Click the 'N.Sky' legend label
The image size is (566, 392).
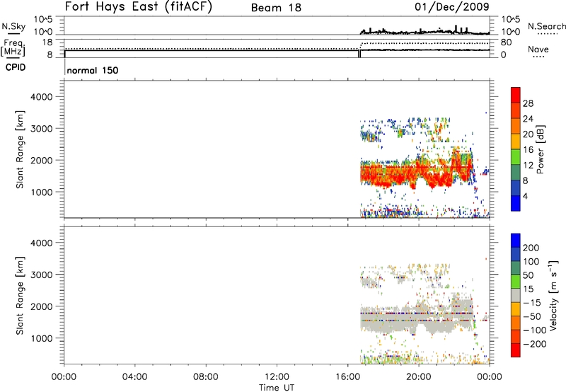point(13,26)
